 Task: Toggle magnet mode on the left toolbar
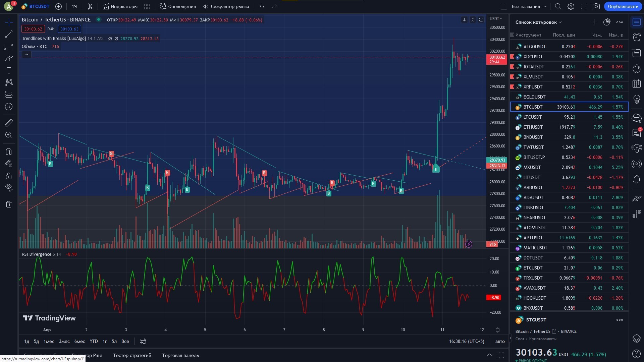coord(8,151)
